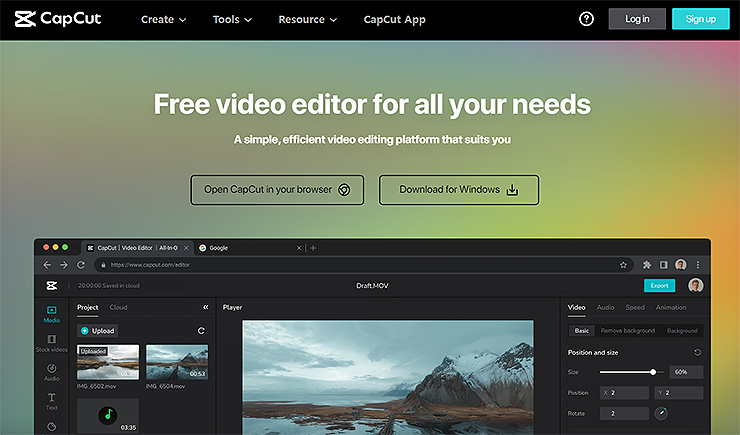
Task: Click the Export button
Action: coord(659,285)
